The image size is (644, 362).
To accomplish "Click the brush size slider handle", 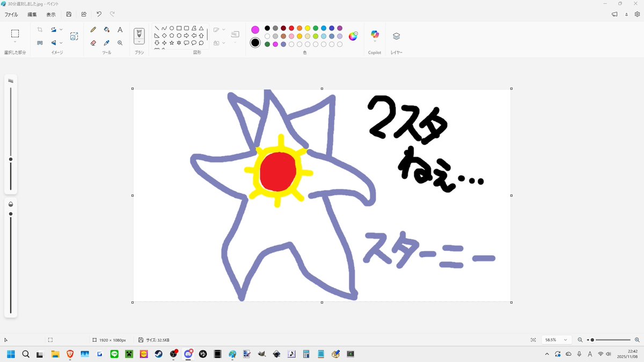I will (x=11, y=159).
